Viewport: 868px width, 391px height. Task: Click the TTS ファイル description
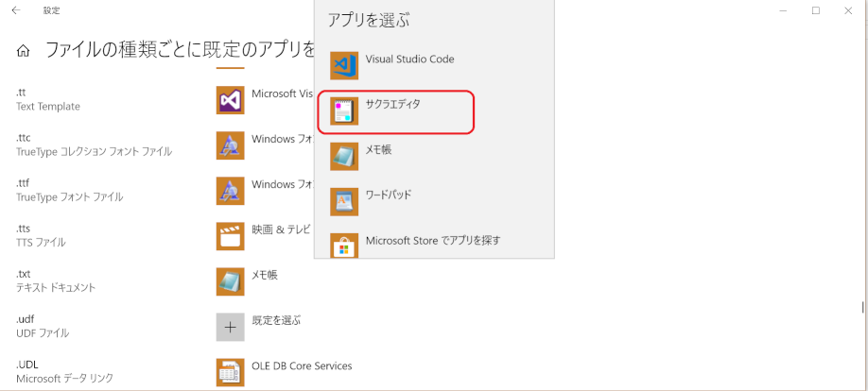[41, 242]
